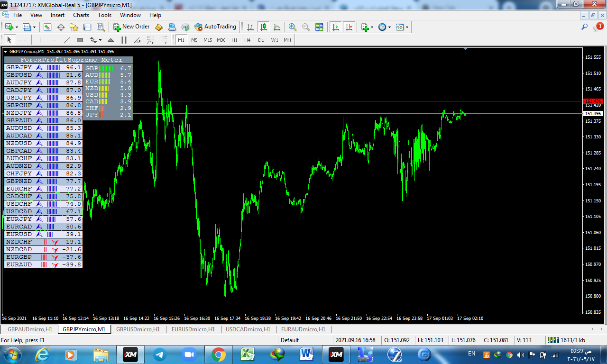Screen dimensions: 607x364
Task: Open the Charts menu
Action: pos(81,15)
